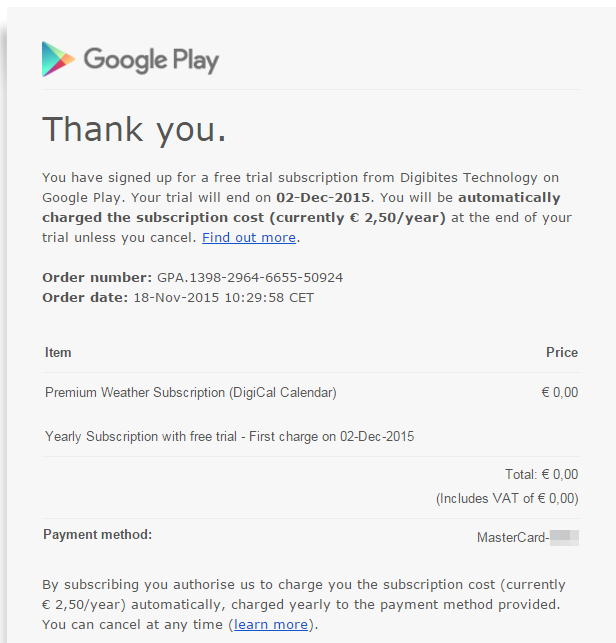Click the "Payment method:" label

(97, 534)
